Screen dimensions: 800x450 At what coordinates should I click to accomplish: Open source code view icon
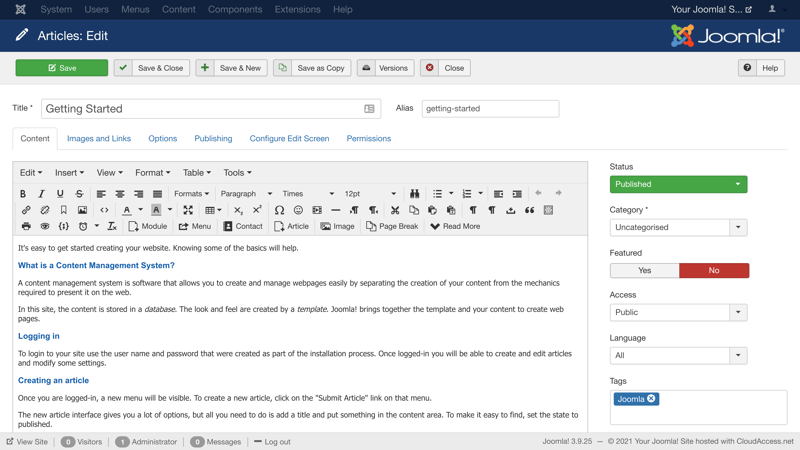pos(104,210)
